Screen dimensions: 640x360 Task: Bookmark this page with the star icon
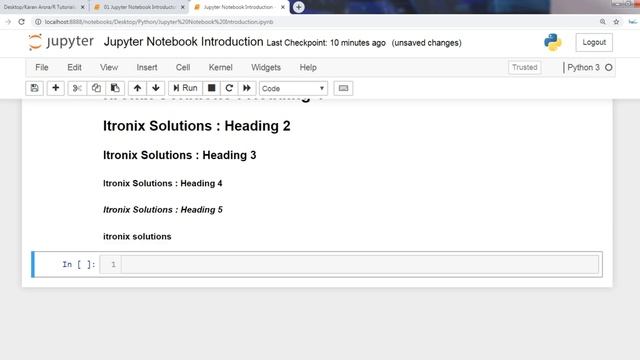pos(616,22)
